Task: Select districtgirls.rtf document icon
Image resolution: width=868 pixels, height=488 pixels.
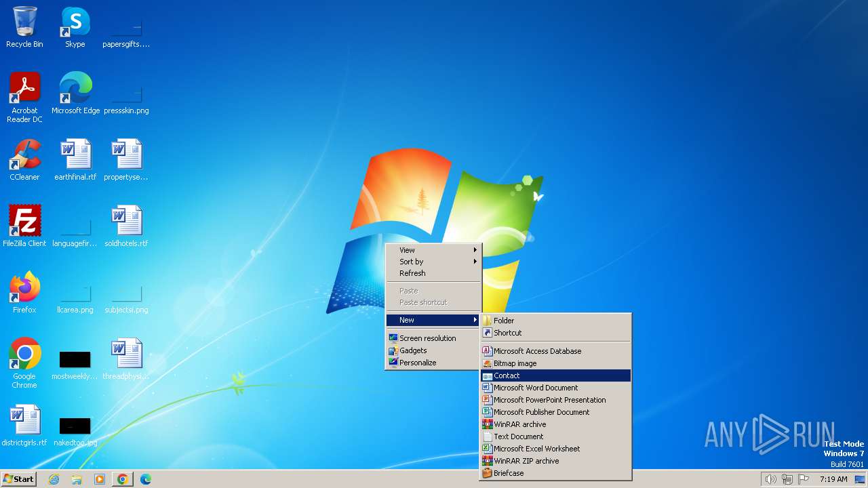Action: tap(24, 426)
